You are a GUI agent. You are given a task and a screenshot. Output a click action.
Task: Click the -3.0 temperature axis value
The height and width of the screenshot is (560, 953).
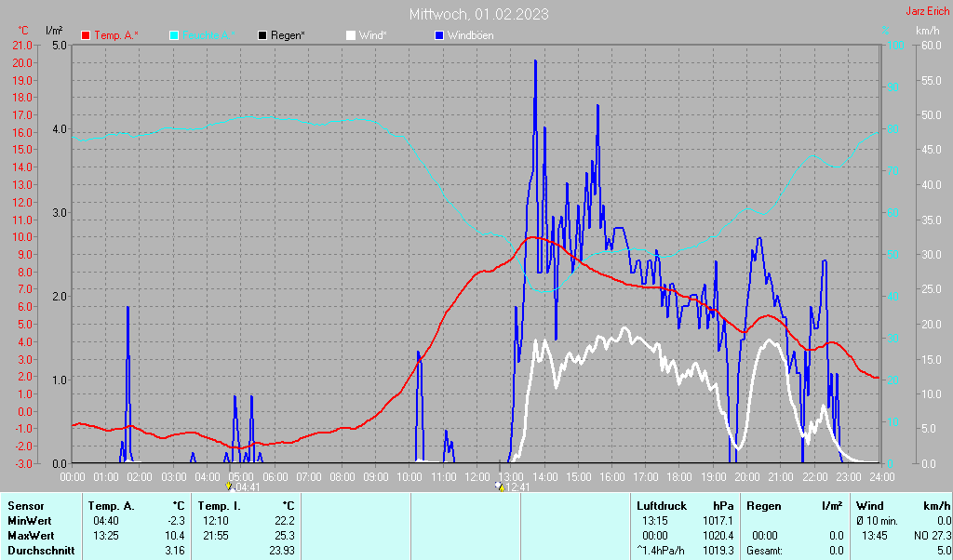click(x=22, y=464)
